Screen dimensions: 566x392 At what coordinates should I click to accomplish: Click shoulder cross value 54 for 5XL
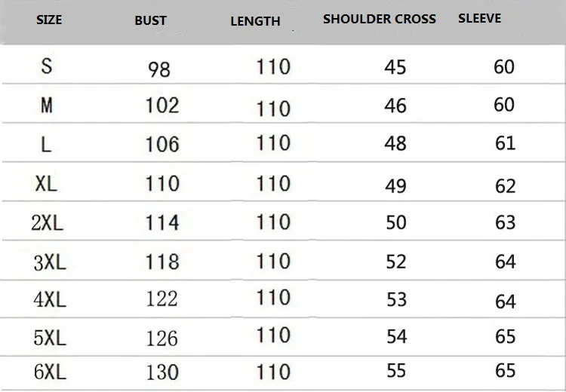point(397,336)
